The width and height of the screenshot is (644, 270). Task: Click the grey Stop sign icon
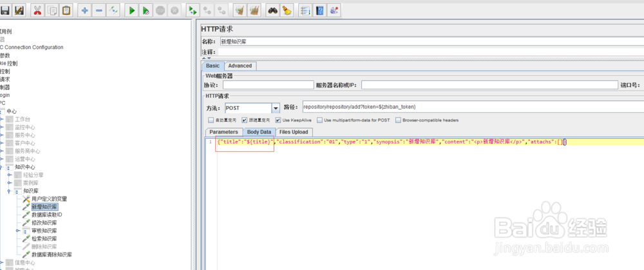(x=160, y=11)
